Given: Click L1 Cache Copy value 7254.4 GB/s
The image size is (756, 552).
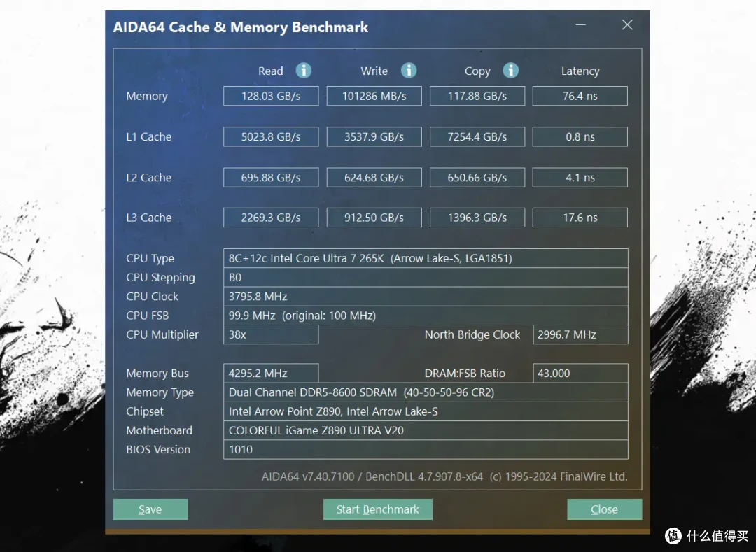Looking at the screenshot, I should [477, 137].
